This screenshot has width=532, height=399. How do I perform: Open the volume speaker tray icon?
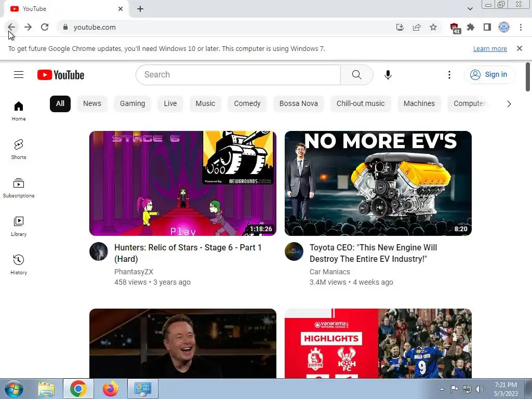click(480, 389)
